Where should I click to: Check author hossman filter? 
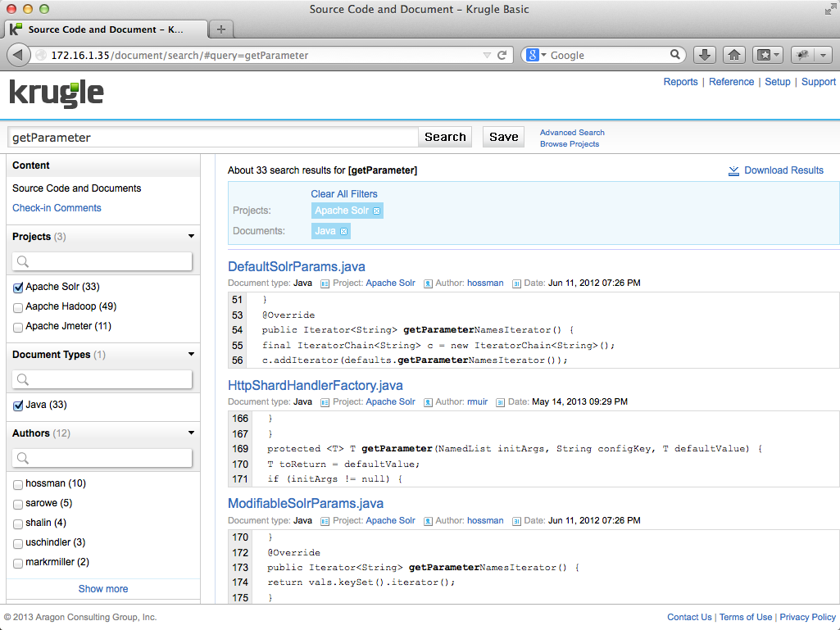18,484
